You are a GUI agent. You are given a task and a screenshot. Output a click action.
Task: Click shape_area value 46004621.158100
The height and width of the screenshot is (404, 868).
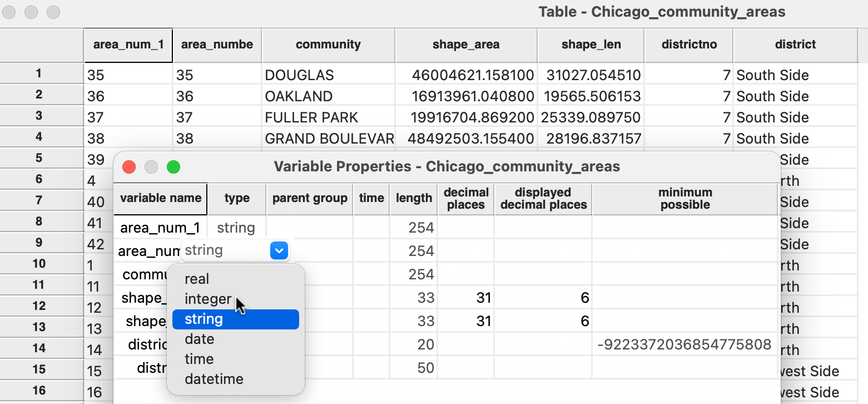click(x=466, y=75)
